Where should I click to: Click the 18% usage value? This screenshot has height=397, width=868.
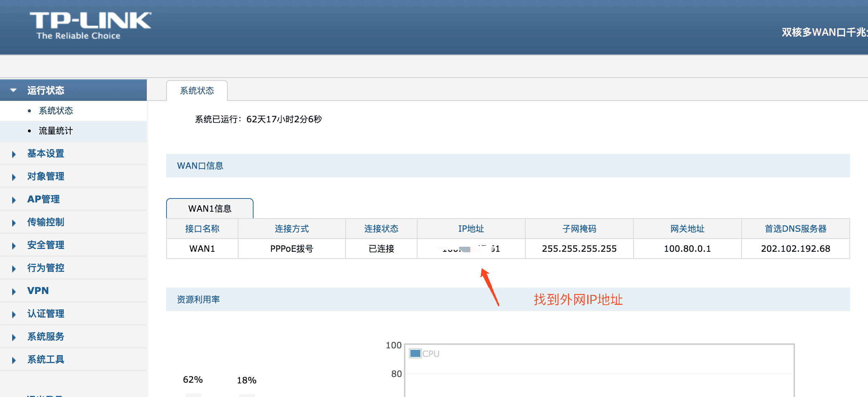(247, 380)
